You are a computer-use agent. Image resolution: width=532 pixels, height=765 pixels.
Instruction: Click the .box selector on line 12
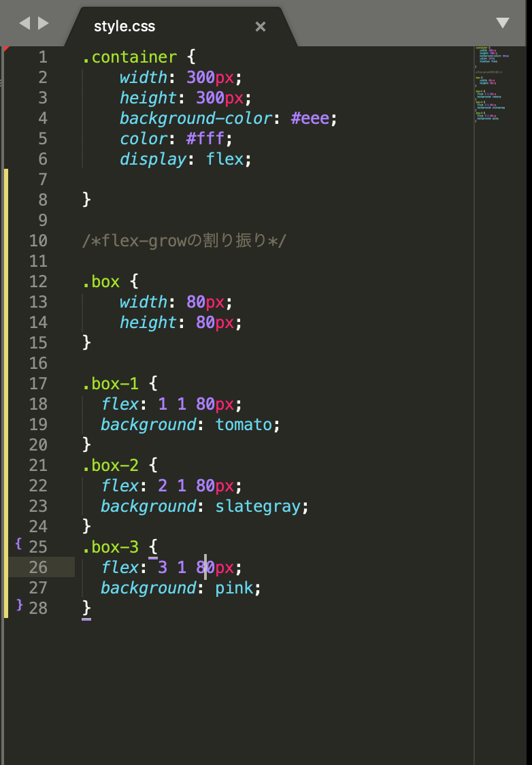point(101,282)
